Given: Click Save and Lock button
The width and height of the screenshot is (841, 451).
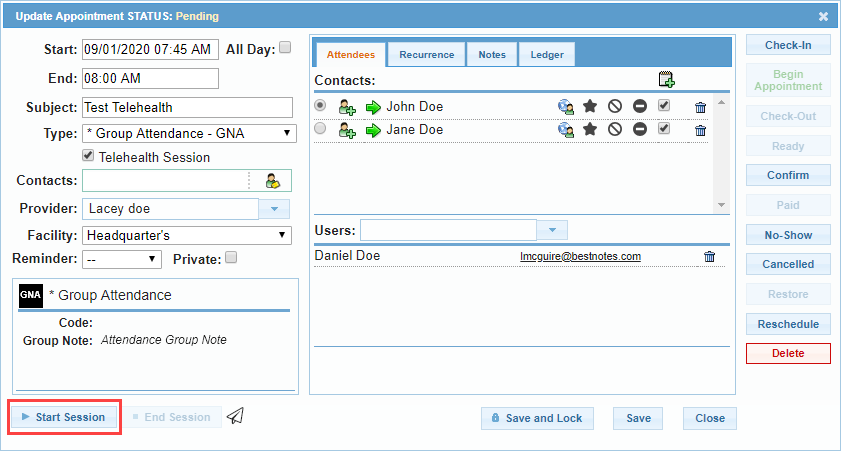Looking at the screenshot, I should 537,418.
